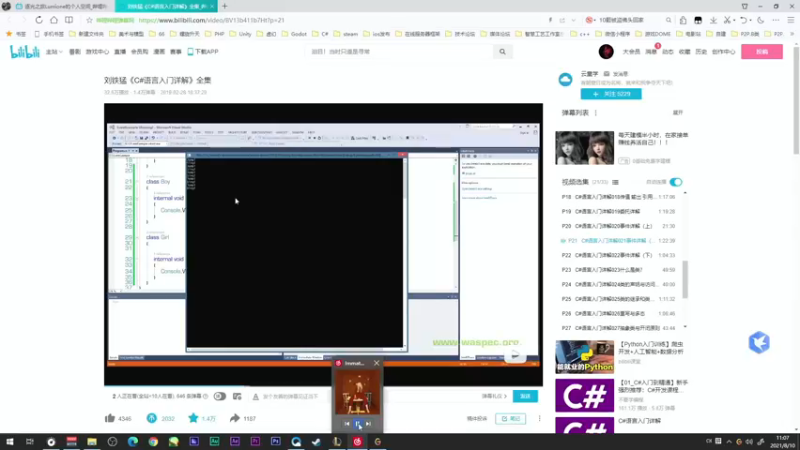The image size is (800, 450).
Task: Open danmaku settings icon beside the toggle
Action: [237, 396]
